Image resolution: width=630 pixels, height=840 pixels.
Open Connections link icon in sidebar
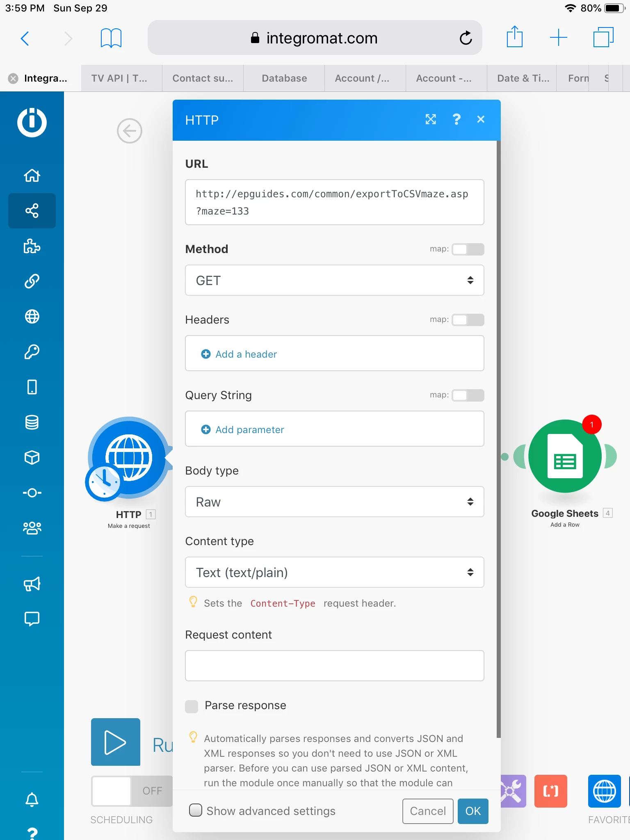click(32, 281)
